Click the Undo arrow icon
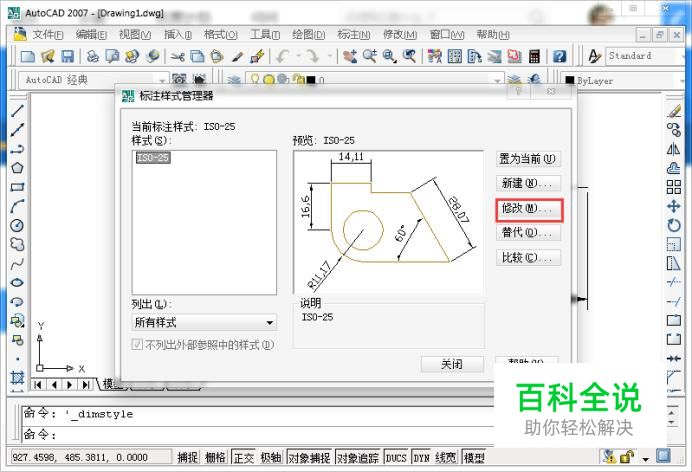Screen dimensions: 692x472 (282, 56)
